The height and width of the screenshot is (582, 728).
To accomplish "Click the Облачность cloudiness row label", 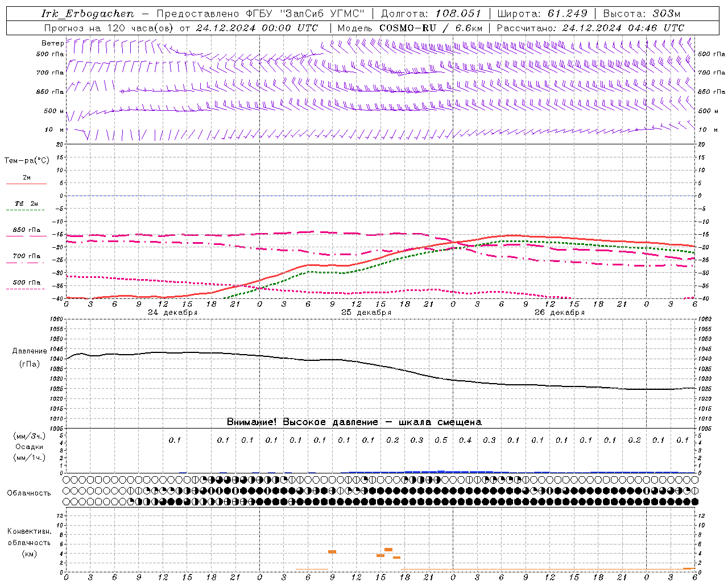I will 29,493.
